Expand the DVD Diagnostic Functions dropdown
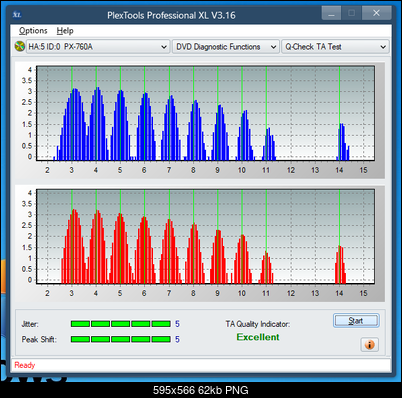Screen dimensions: 402x398 225,47
